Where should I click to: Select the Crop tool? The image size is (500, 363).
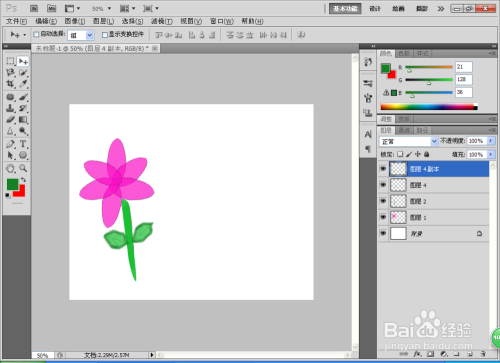click(10, 84)
